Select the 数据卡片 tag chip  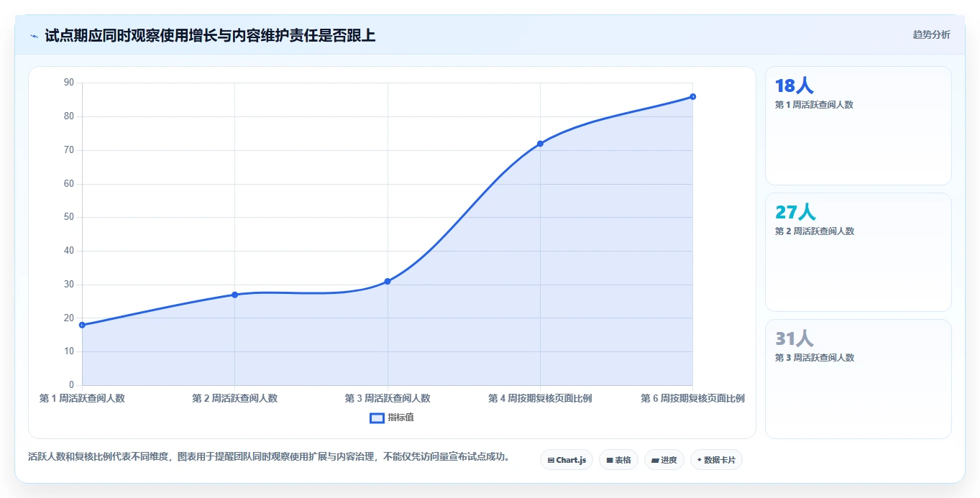click(716, 460)
